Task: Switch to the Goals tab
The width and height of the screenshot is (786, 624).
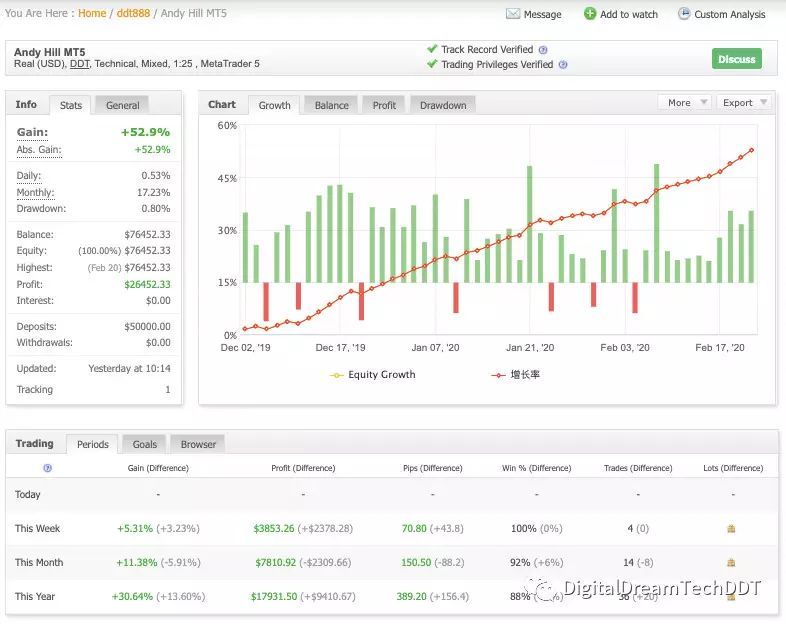Action: (144, 444)
